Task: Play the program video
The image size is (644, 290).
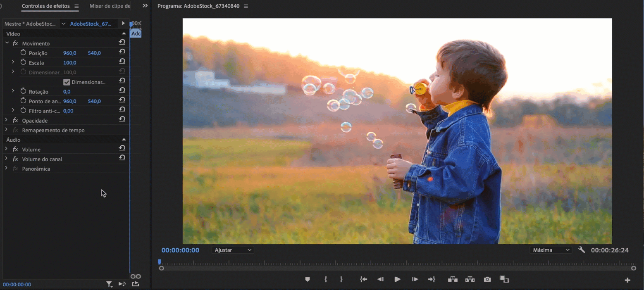Action: (x=397, y=279)
